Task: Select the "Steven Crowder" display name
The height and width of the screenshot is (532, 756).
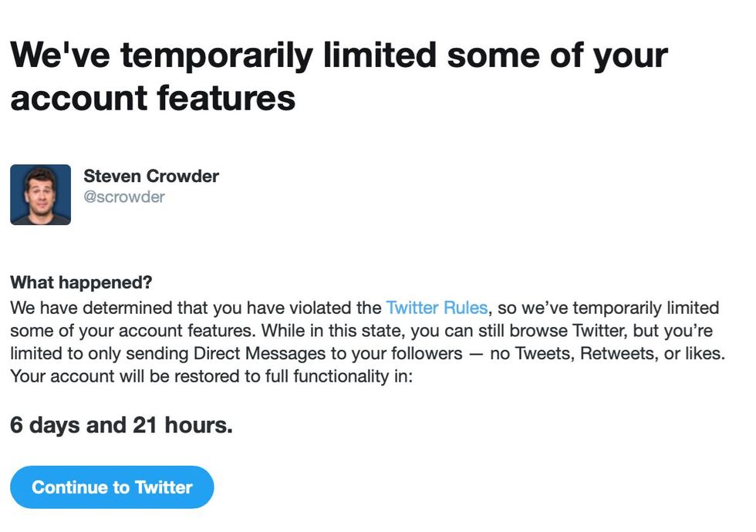Action: pos(151,176)
